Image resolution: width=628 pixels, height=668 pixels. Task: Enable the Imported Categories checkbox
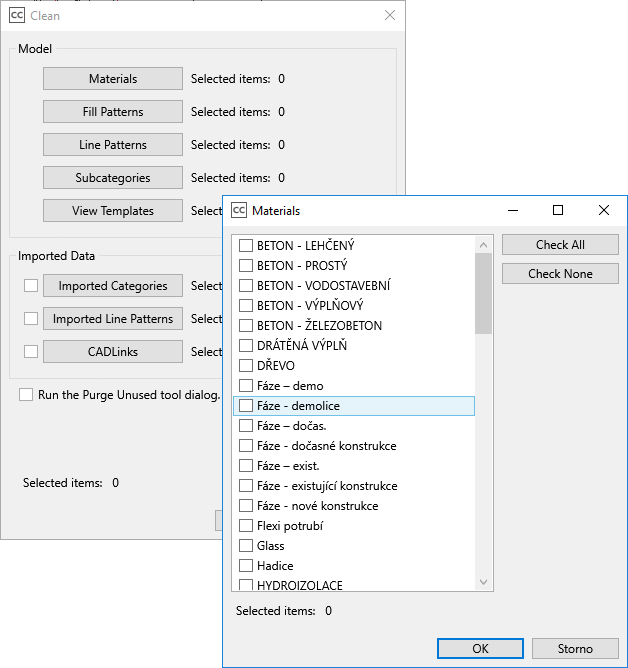pos(31,286)
